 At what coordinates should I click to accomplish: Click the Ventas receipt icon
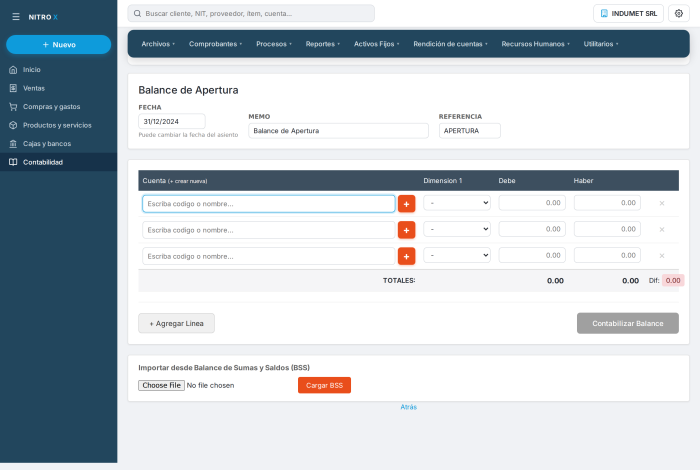coord(13,88)
